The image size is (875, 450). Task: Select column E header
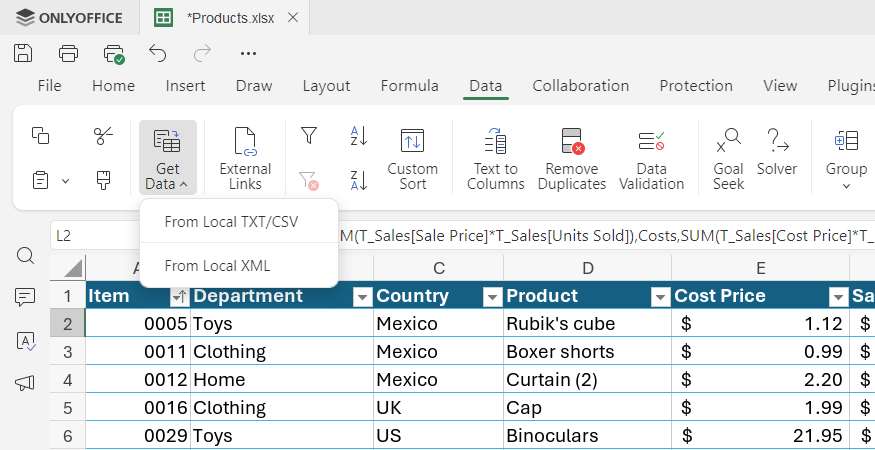click(761, 268)
